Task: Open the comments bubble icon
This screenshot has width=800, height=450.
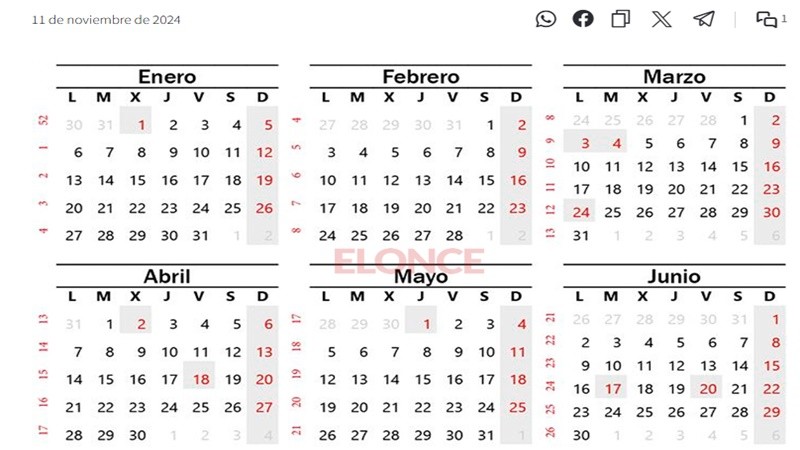Action: (767, 19)
